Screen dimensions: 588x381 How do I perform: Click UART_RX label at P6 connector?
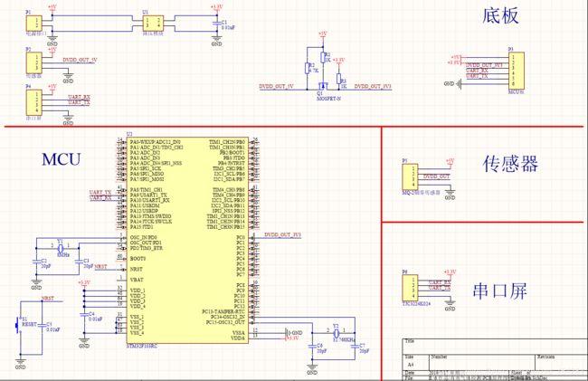click(x=440, y=282)
